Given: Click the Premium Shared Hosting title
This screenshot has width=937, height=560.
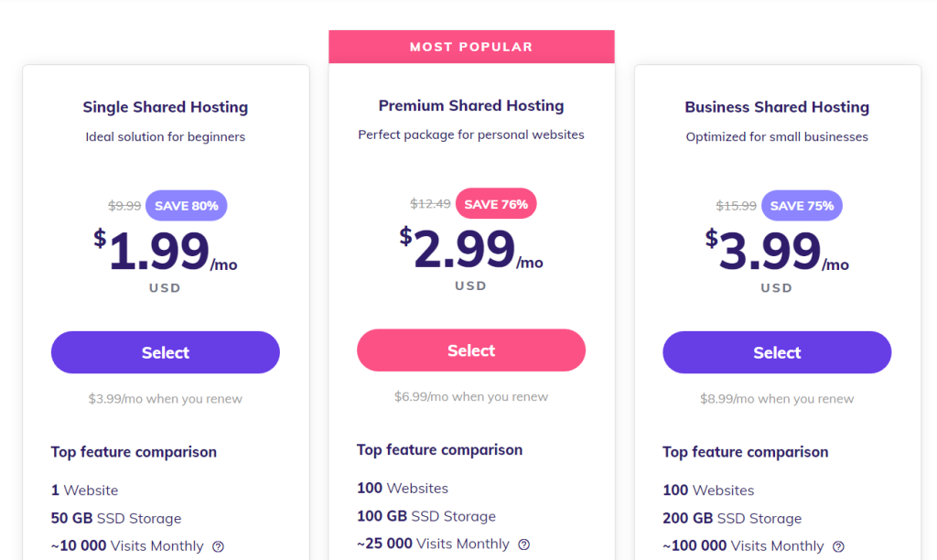Looking at the screenshot, I should 471,106.
